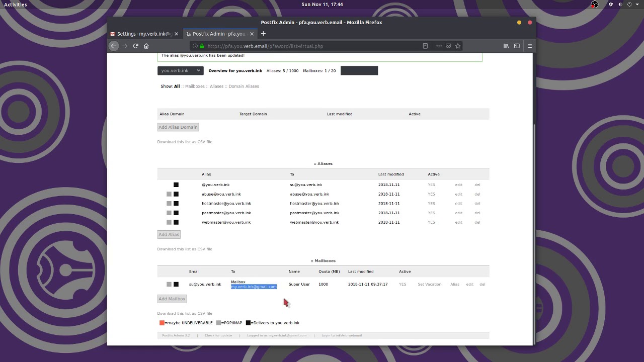Filter view to Domain Aliases
The height and width of the screenshot is (362, 644).
point(244,86)
